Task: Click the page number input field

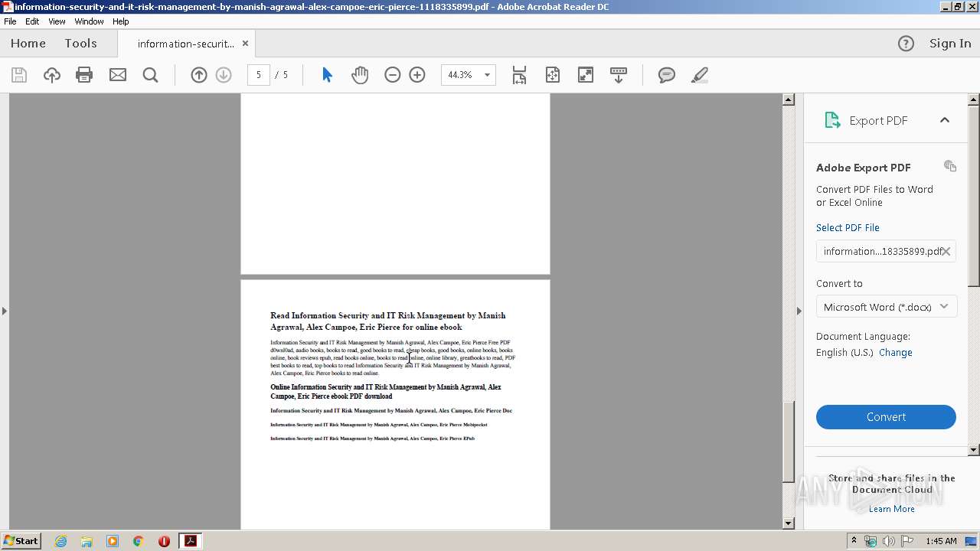Action: (x=259, y=75)
